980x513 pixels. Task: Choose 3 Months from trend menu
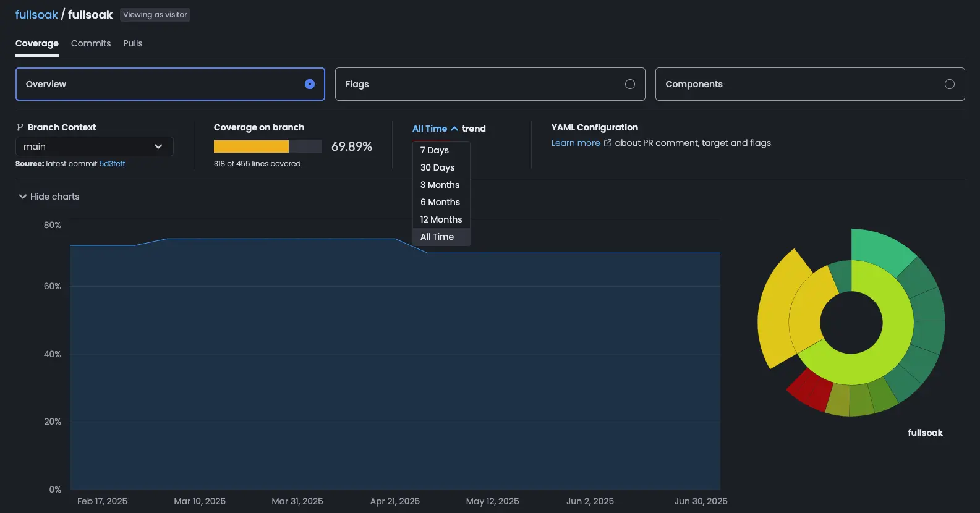[x=440, y=185]
